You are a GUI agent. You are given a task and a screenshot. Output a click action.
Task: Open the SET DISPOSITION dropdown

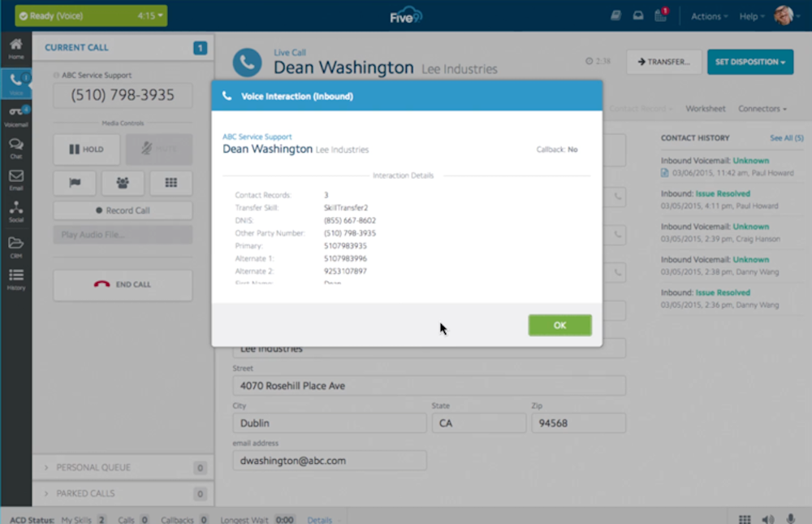749,62
